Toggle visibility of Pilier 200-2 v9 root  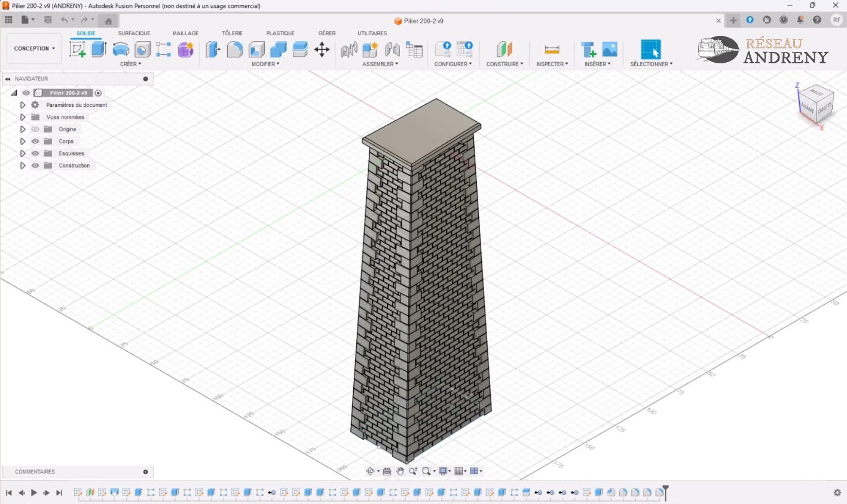[x=26, y=93]
